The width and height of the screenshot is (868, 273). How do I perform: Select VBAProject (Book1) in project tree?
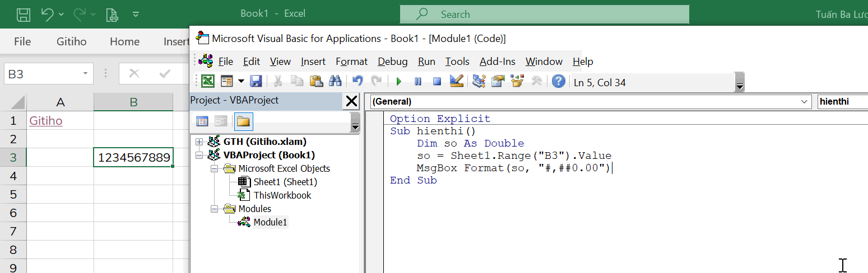click(x=269, y=156)
